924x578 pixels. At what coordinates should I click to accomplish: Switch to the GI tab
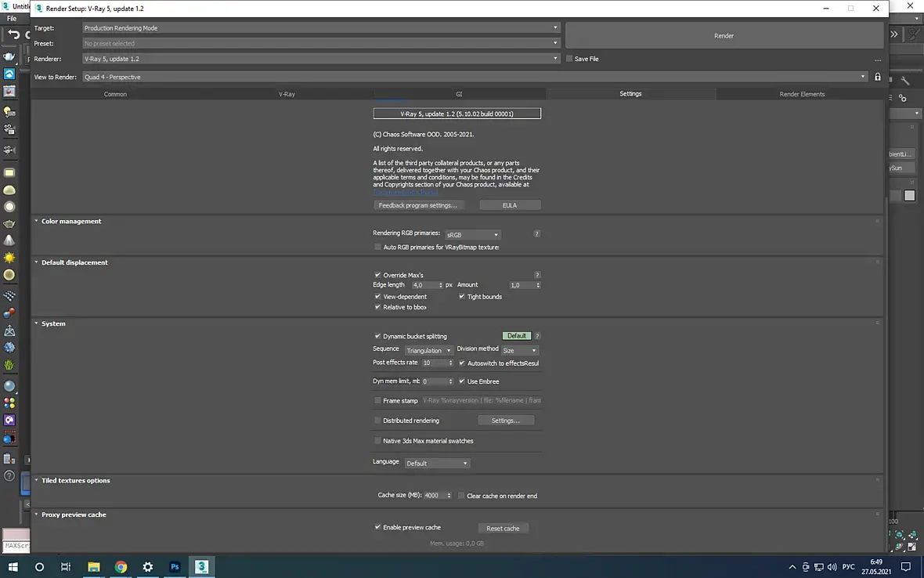pyautogui.click(x=459, y=94)
